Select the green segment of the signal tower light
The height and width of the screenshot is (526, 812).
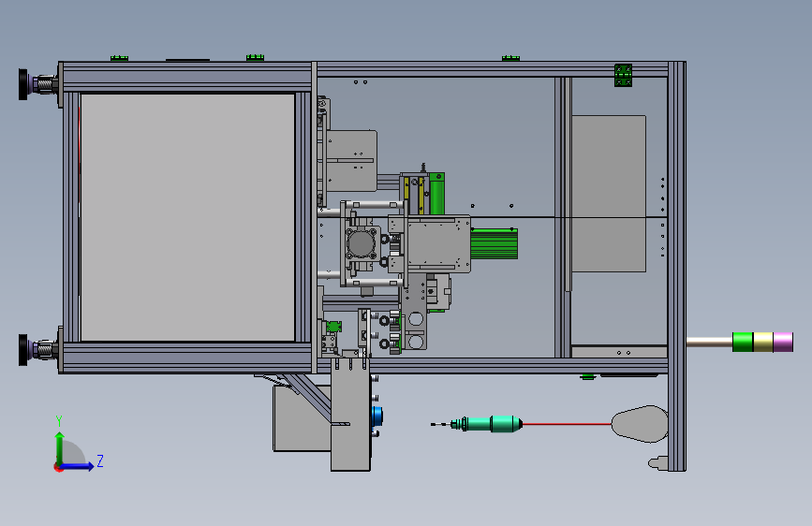743,343
